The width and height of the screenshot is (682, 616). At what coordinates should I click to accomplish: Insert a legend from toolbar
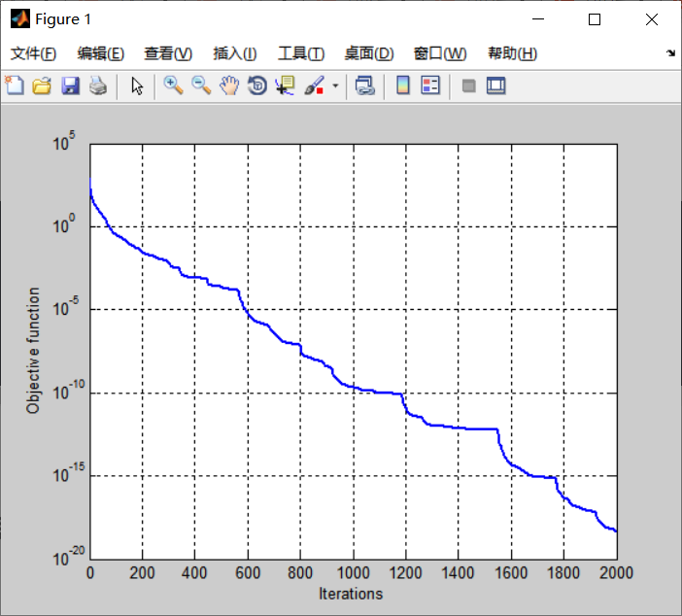[x=430, y=86]
